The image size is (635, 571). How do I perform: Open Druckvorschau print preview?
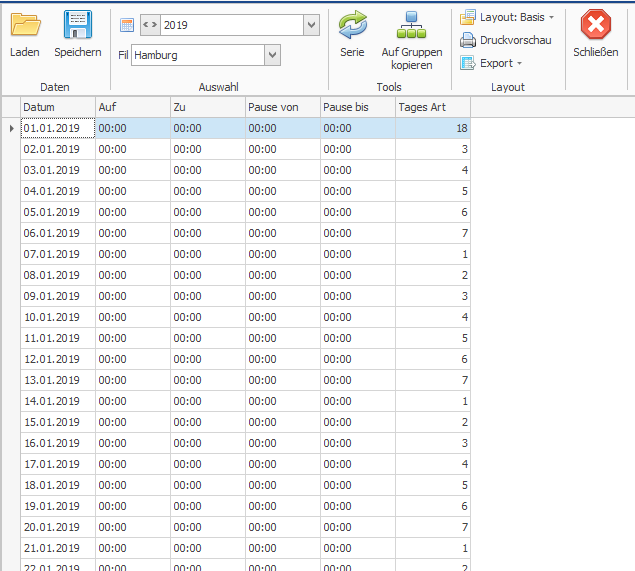pos(506,40)
